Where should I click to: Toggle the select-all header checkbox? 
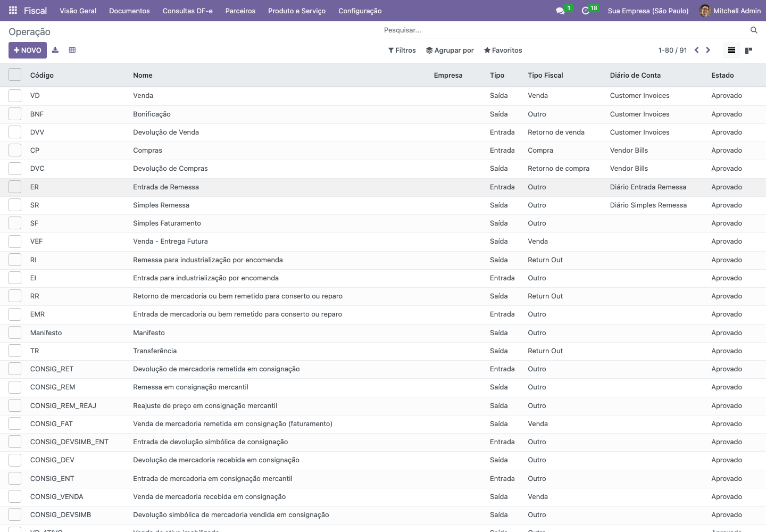(x=15, y=74)
